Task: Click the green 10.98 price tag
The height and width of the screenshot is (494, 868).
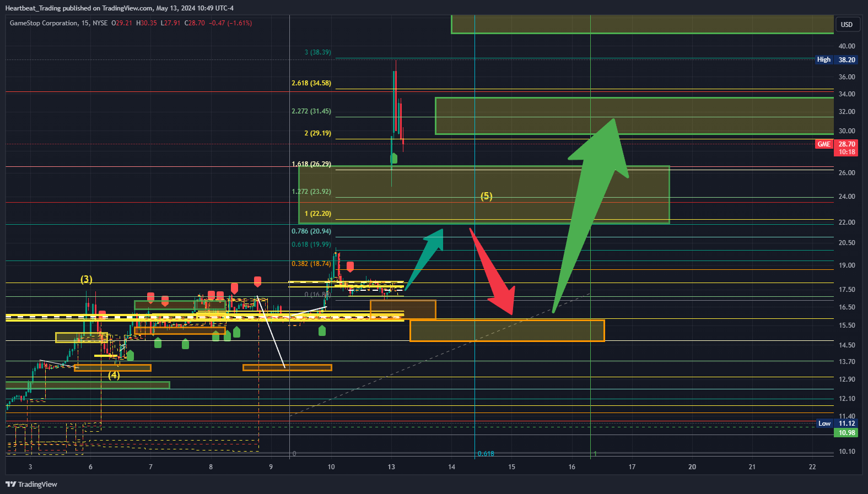Action: pos(847,433)
